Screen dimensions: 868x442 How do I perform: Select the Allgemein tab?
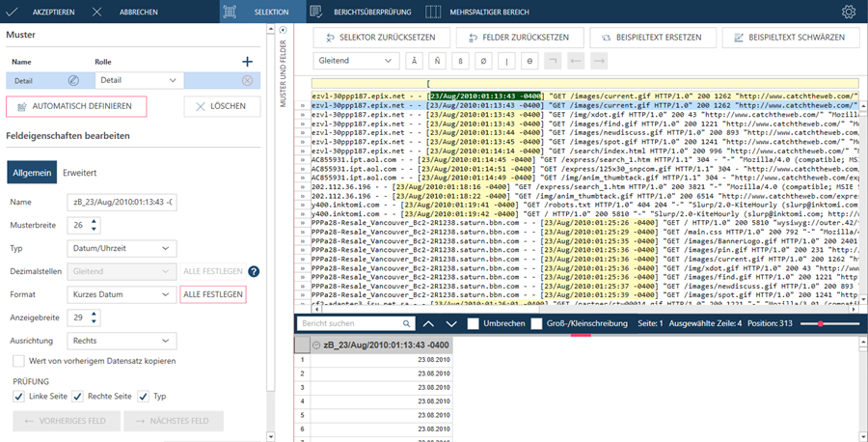[32, 172]
